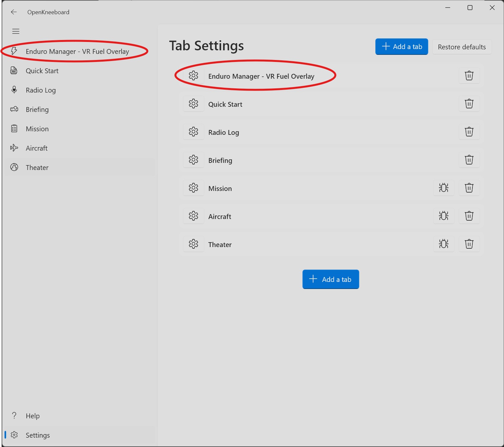The height and width of the screenshot is (447, 504).
Task: Go to Briefing in the sidebar
Action: [x=79, y=109]
